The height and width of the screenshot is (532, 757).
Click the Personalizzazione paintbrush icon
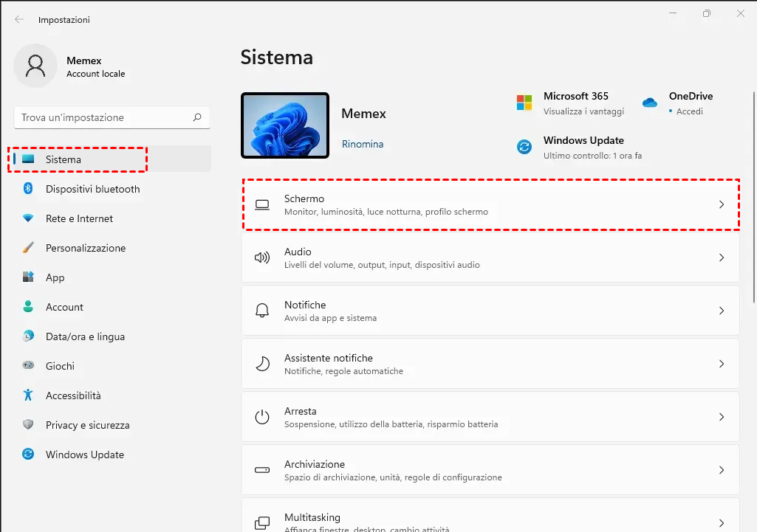click(x=28, y=248)
